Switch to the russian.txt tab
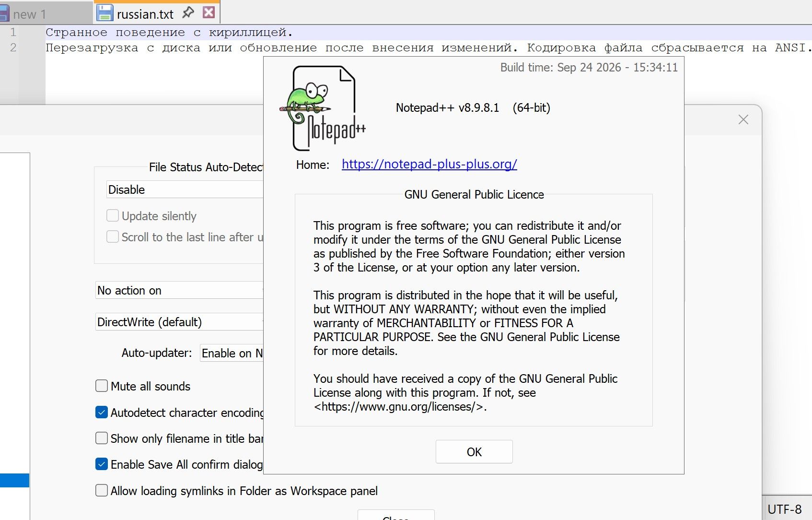The image size is (812, 520). pyautogui.click(x=157, y=13)
